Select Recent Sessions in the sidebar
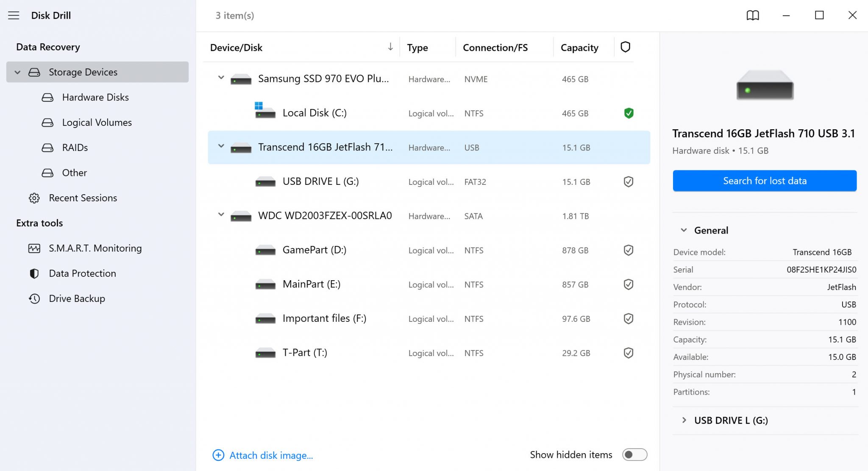868x471 pixels. click(x=83, y=198)
